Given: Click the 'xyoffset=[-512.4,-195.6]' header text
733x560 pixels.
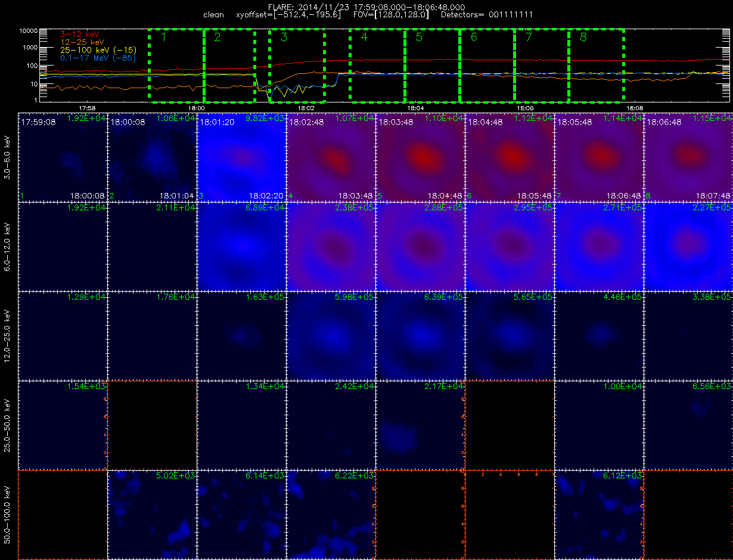Looking at the screenshot, I should click(289, 14).
